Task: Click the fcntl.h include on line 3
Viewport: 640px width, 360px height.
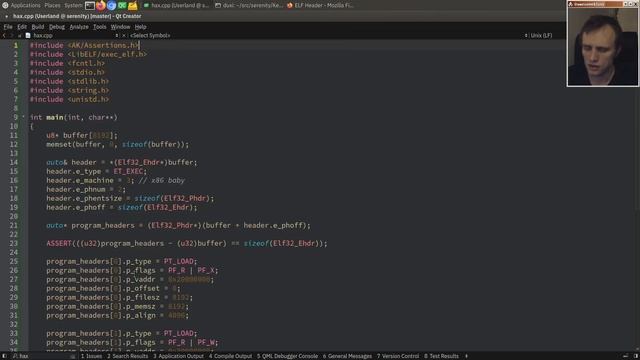Action: [x=86, y=63]
